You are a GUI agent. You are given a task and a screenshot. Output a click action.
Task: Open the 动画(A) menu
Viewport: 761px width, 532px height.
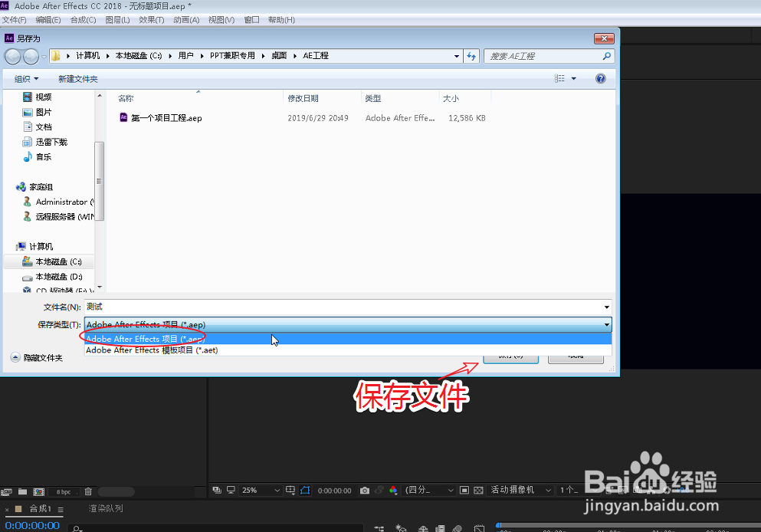click(x=186, y=20)
